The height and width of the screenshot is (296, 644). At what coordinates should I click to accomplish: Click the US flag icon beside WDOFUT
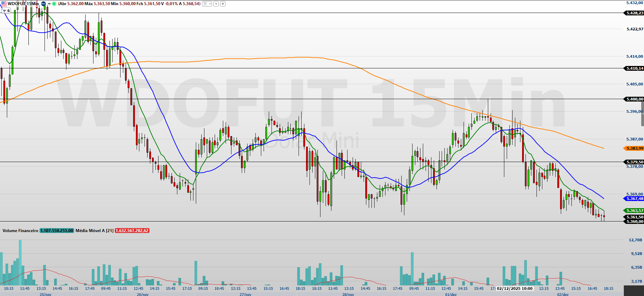(x=4, y=4)
